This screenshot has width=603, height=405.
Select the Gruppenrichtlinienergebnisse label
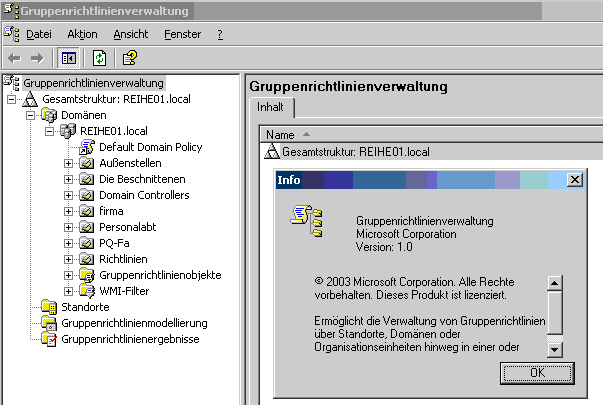pos(130,339)
